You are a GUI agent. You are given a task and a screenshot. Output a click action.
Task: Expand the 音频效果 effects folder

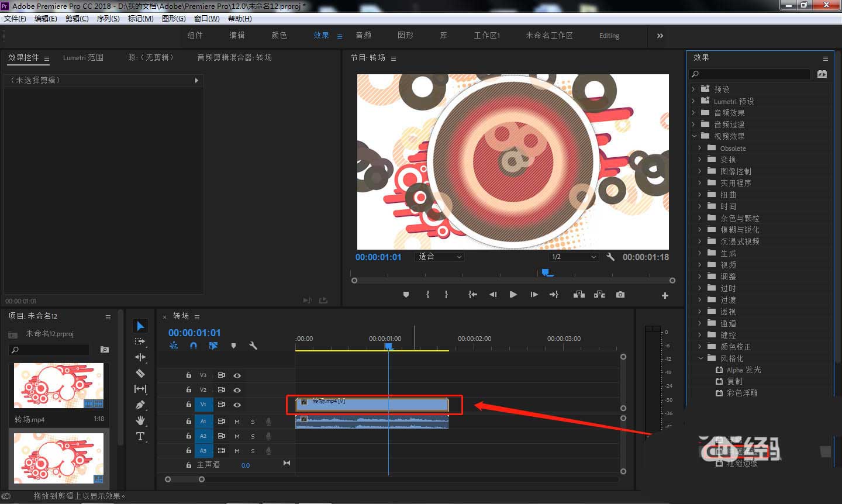693,113
